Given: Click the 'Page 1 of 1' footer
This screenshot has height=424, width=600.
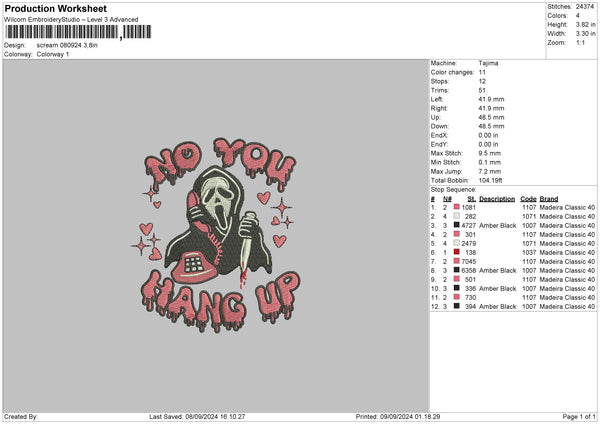Looking at the screenshot, I should 579,416.
